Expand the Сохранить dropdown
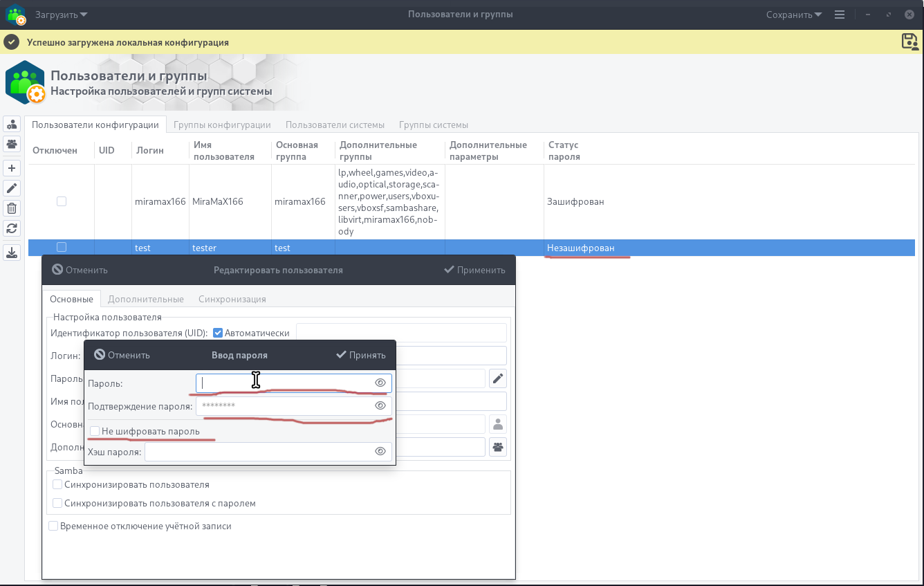Viewport: 924px width, 586px height. (793, 15)
